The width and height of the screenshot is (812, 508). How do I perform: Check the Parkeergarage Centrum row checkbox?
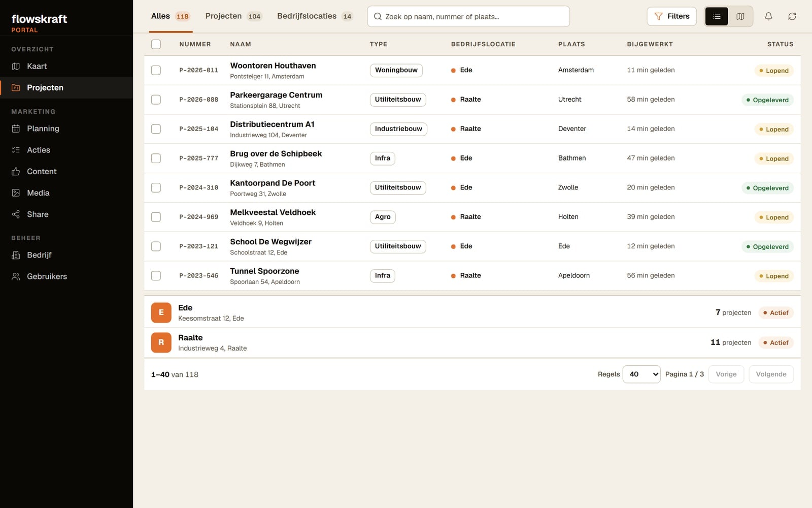(x=156, y=100)
